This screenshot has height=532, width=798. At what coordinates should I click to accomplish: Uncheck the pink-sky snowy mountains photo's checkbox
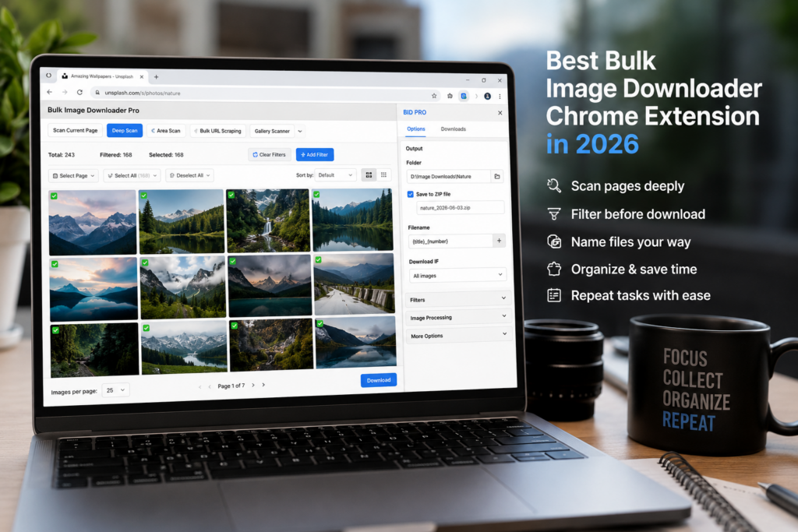54,196
